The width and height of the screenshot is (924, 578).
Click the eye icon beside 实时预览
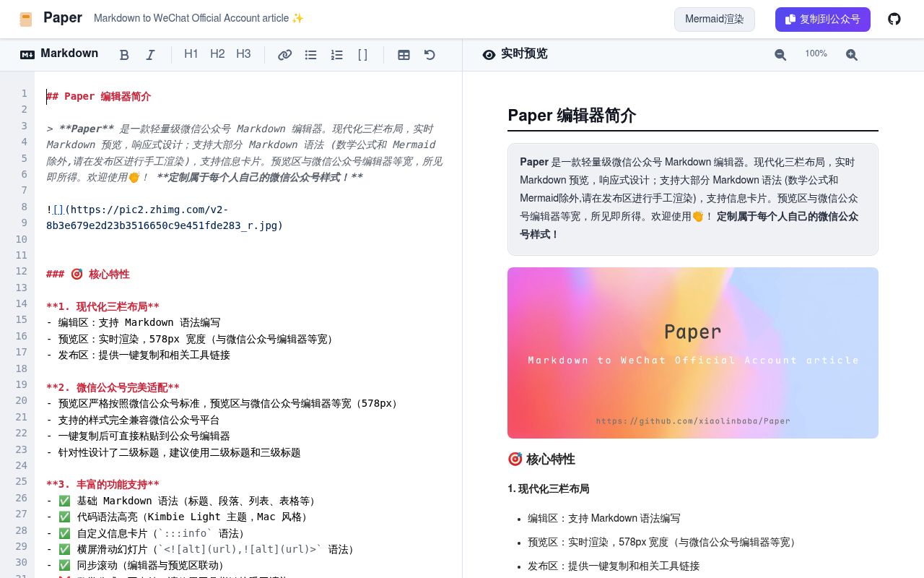point(489,54)
